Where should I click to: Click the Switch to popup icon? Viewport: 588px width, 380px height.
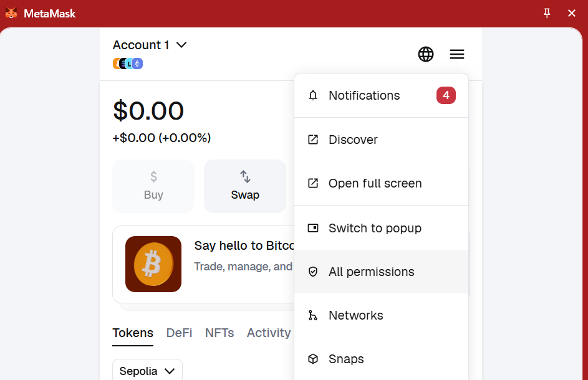click(313, 228)
